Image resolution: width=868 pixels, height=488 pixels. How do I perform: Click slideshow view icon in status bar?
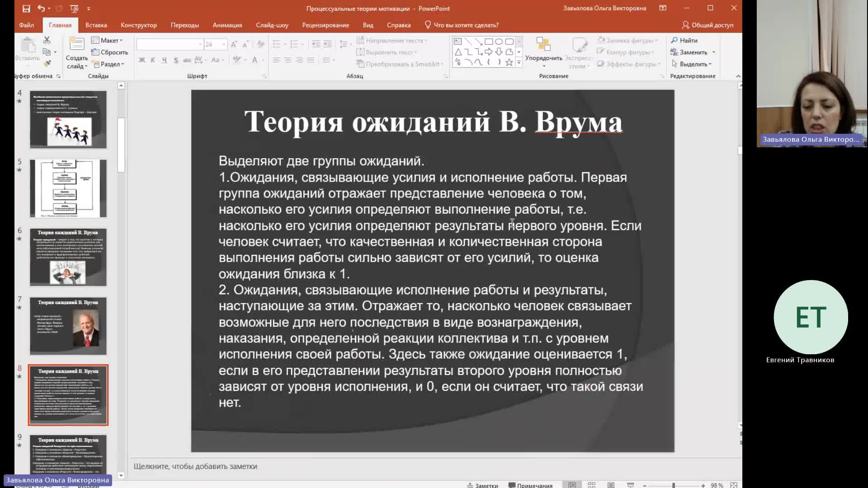coord(630,485)
